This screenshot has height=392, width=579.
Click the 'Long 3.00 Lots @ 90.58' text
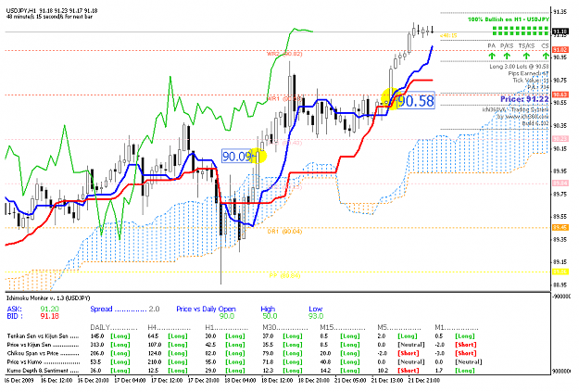coord(519,67)
